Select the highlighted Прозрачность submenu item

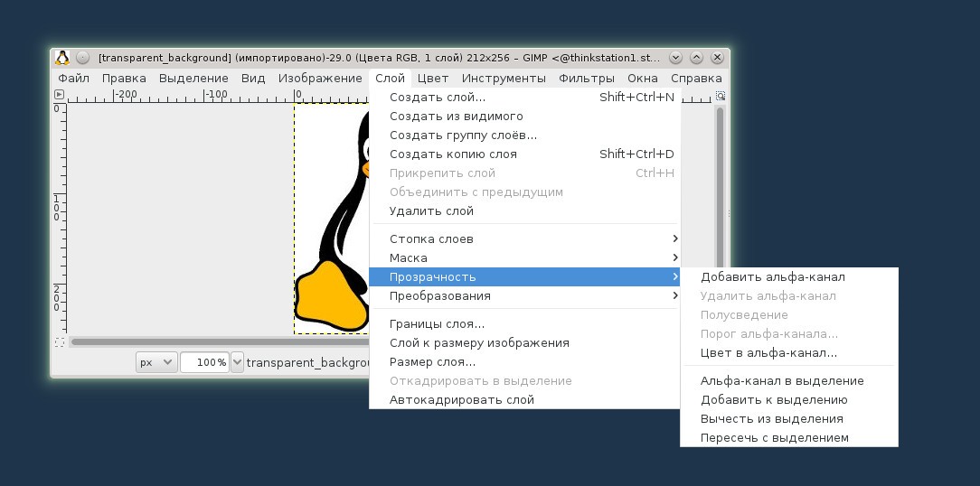tap(524, 276)
